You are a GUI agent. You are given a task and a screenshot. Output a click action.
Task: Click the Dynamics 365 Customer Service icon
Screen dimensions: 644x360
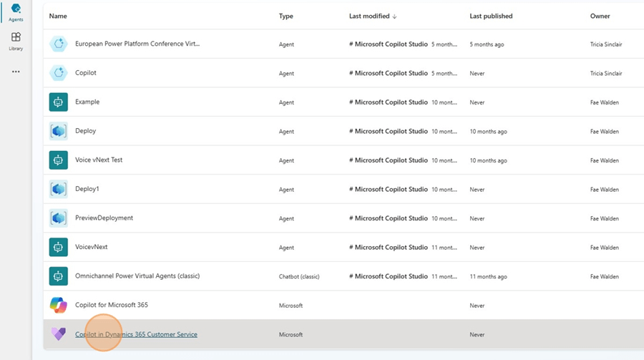(58, 334)
